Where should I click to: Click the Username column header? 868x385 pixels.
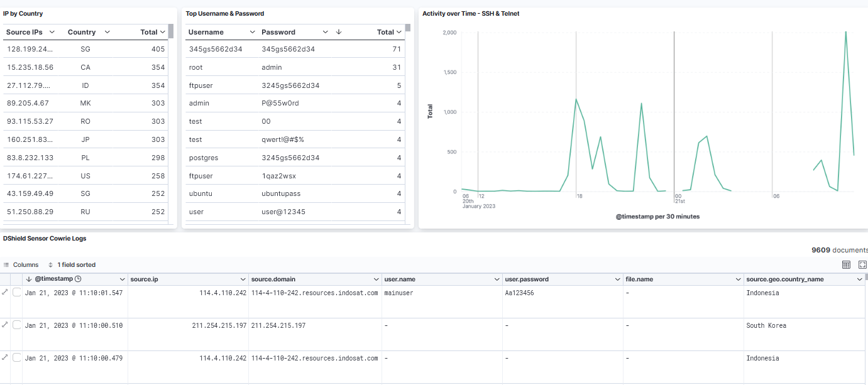click(x=206, y=32)
